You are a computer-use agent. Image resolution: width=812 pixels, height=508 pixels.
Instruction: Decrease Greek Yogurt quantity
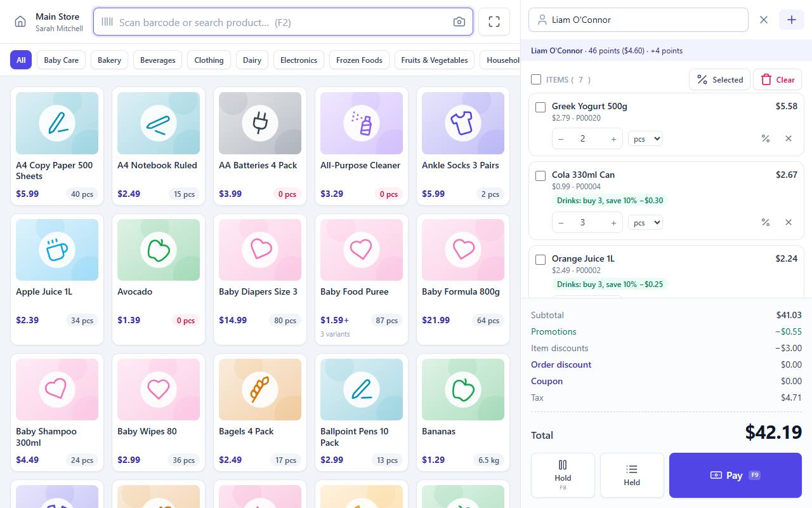pos(561,138)
